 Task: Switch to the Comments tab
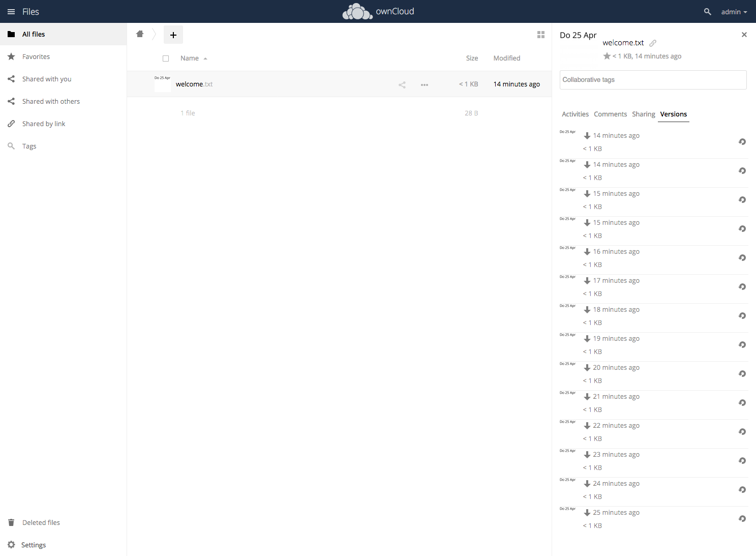pyautogui.click(x=610, y=114)
